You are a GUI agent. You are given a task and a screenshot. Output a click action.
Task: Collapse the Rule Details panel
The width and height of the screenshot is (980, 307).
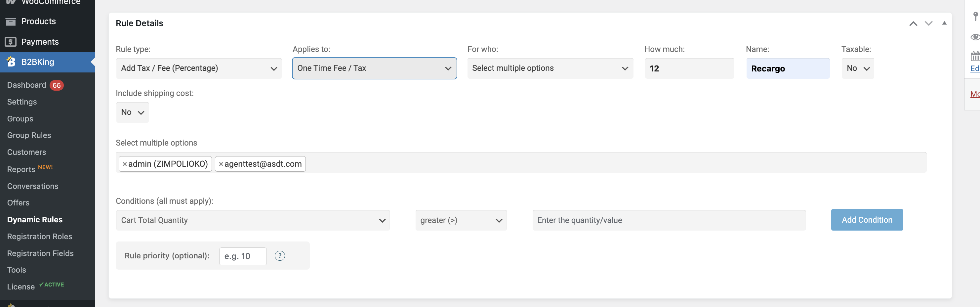[944, 23]
